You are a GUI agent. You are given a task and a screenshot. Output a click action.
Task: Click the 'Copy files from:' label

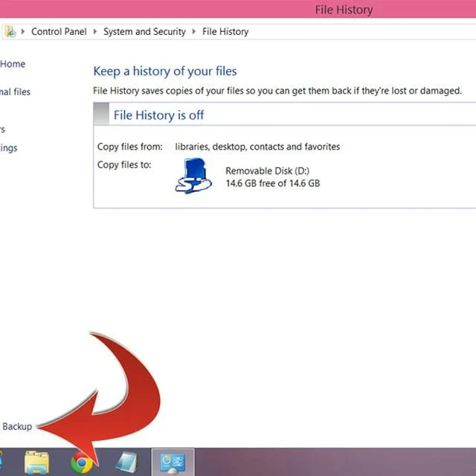130,147
